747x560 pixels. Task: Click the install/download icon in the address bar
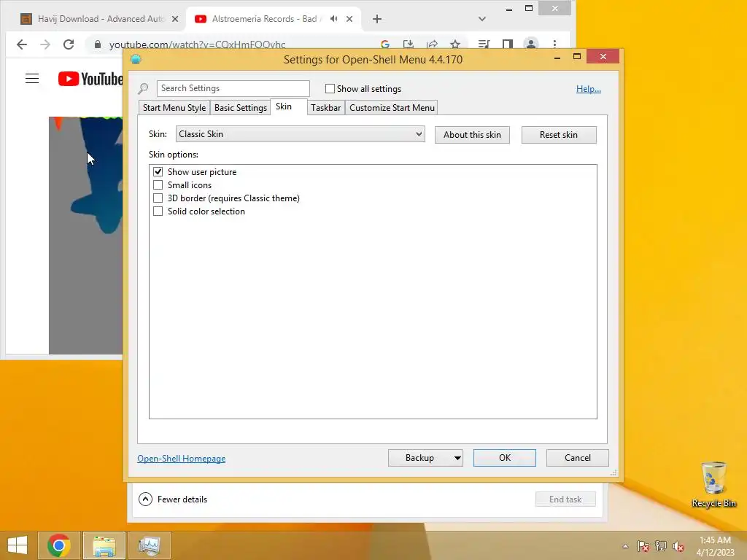tap(409, 44)
